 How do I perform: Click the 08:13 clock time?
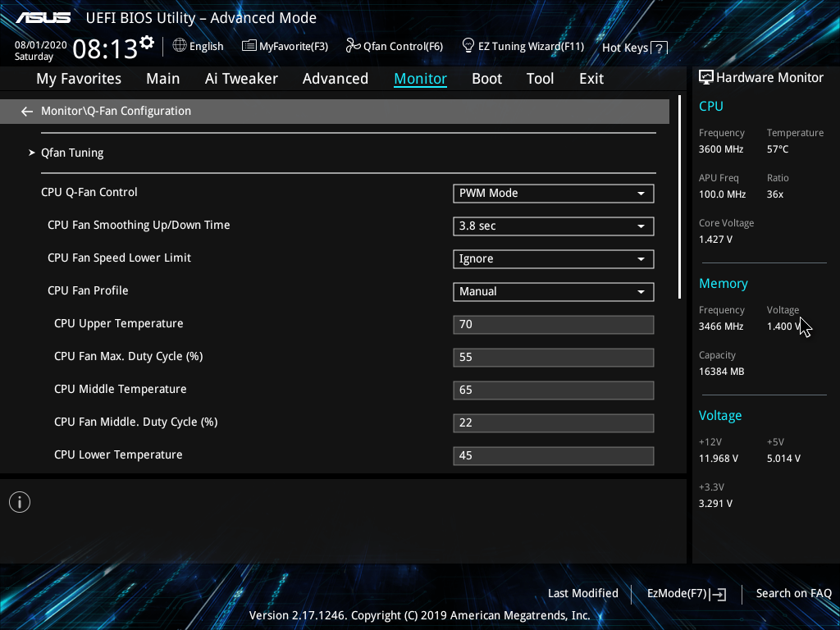tap(105, 49)
